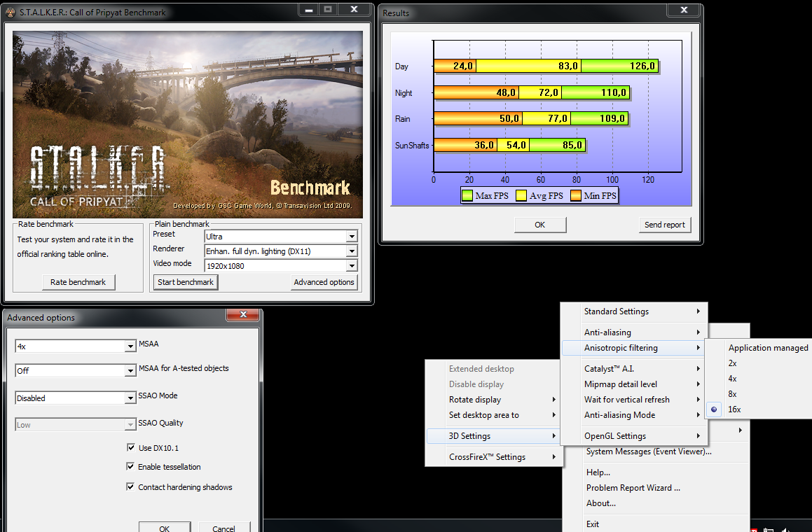Open the Anti-aliasing submenu

[x=634, y=332]
